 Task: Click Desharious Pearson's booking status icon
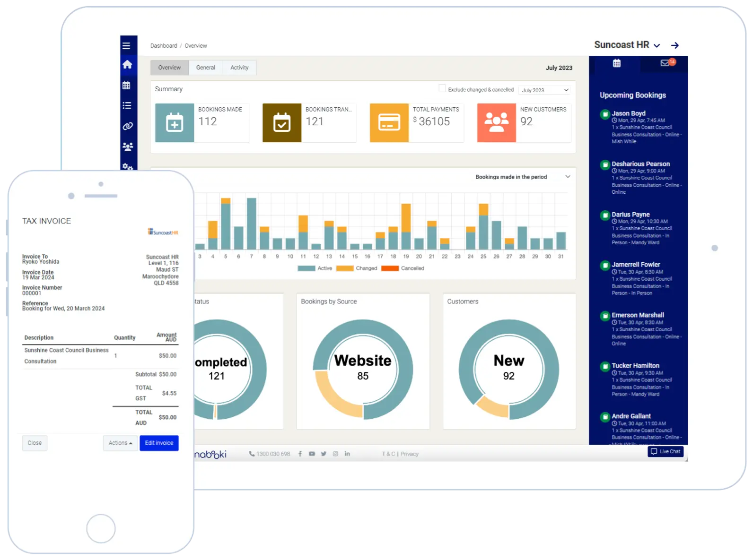(605, 165)
